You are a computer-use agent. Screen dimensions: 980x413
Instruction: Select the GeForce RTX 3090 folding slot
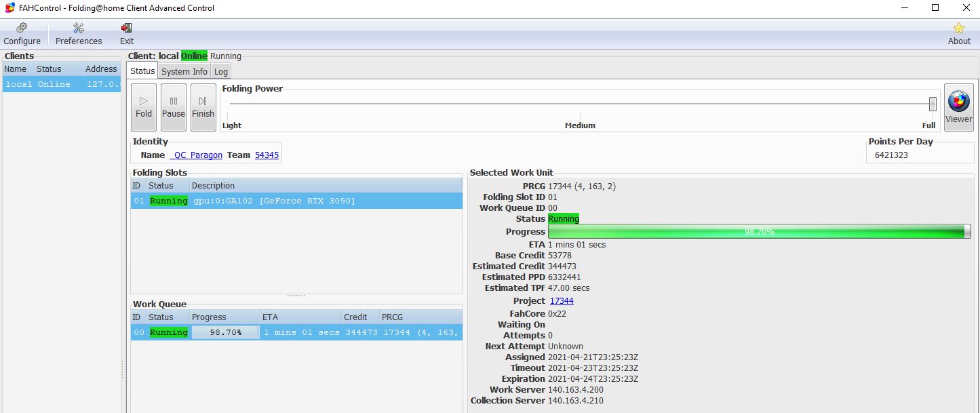296,201
